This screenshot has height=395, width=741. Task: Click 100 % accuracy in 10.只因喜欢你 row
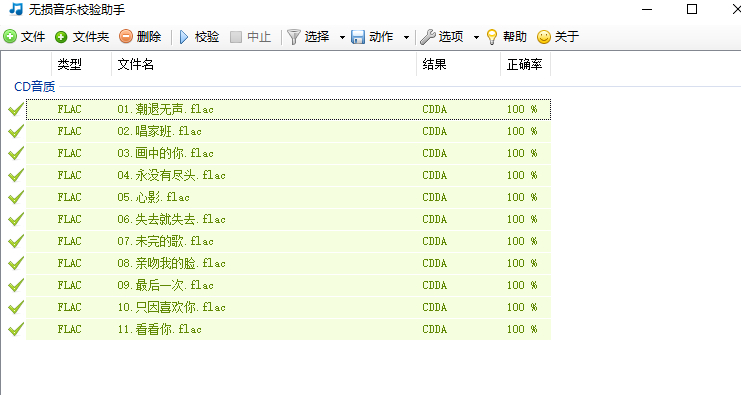click(x=522, y=307)
